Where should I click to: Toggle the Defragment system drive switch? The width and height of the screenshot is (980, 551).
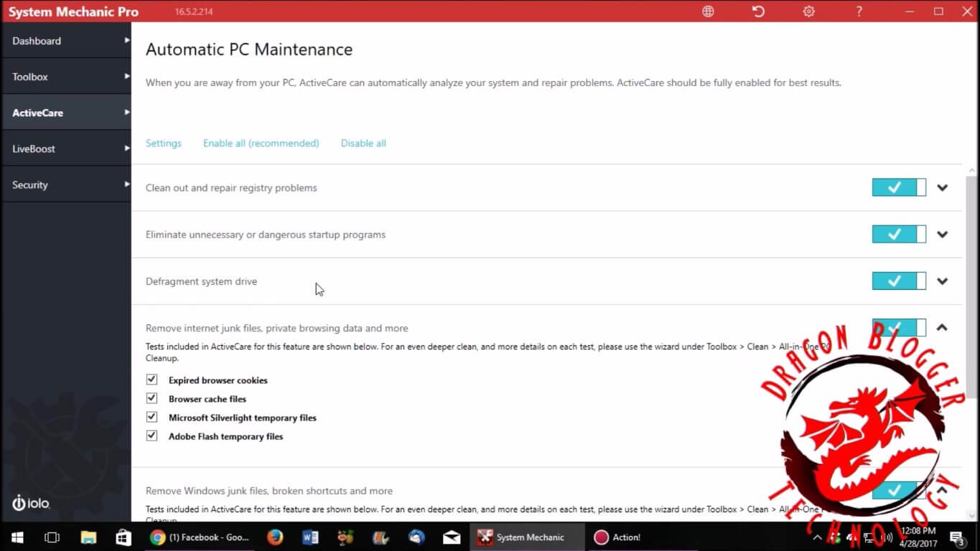click(898, 281)
